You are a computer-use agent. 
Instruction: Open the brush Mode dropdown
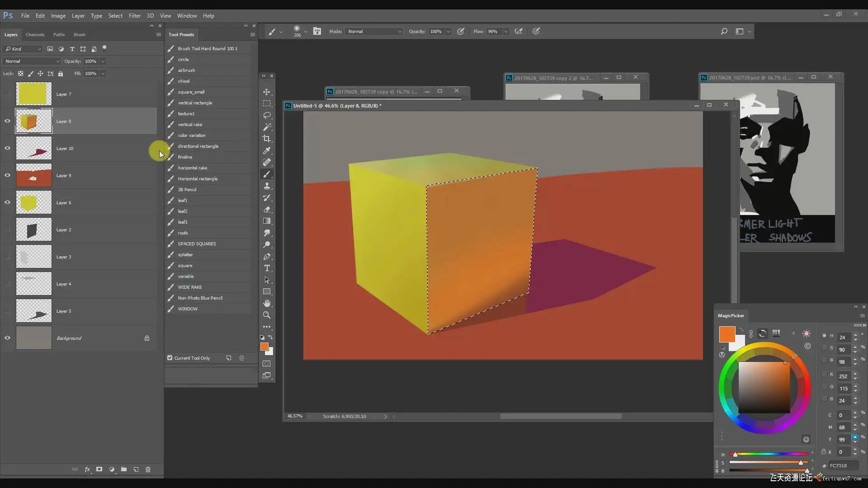374,32
